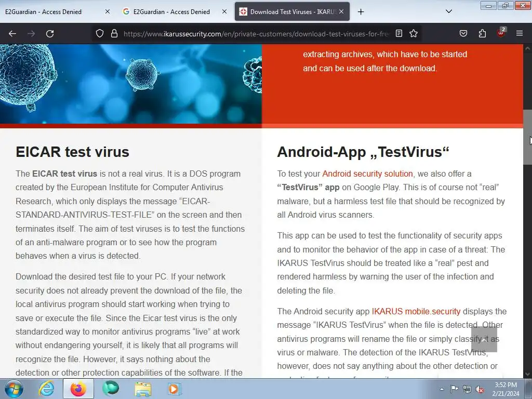Screen dimensions: 532x399
Task: Click the EICAR test virus heading
Action: point(72,152)
